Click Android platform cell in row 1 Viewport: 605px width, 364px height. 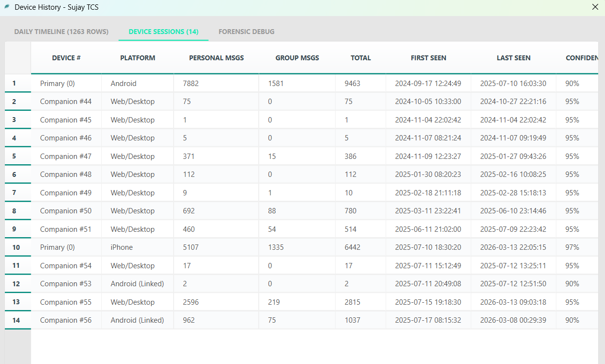coord(138,84)
